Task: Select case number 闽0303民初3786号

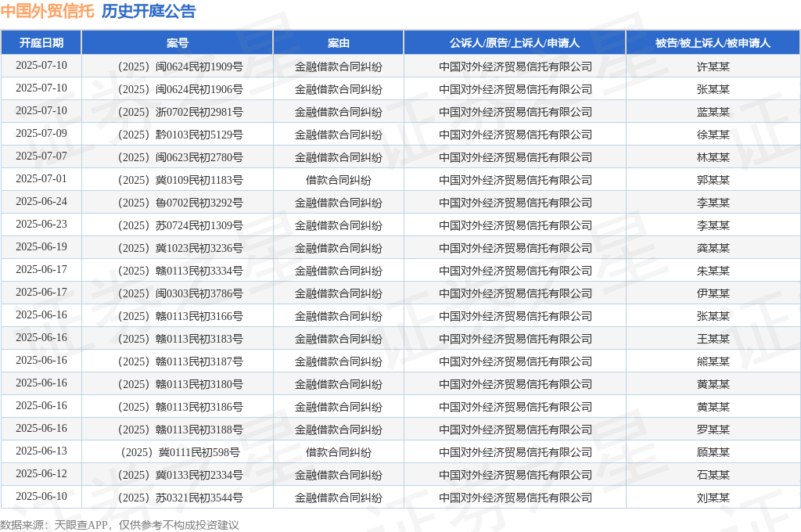Action: click(199, 293)
